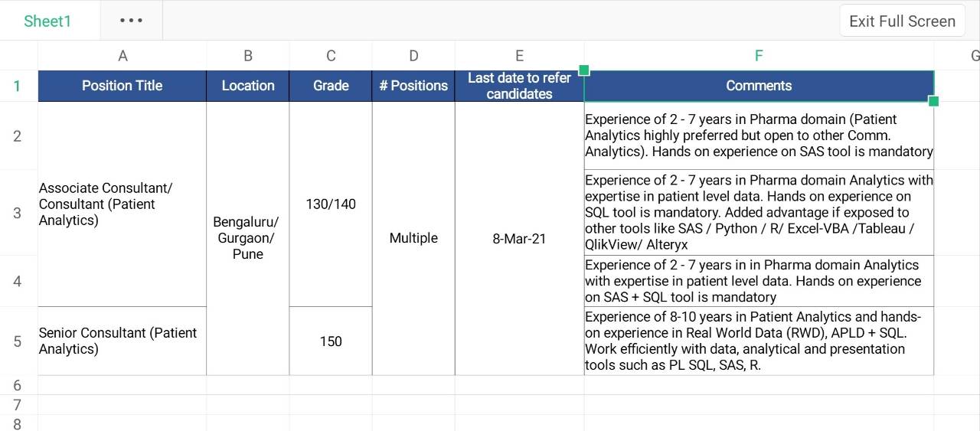Image resolution: width=980 pixels, height=431 pixels.
Task: Select the top-left green selection handle
Action: point(584,70)
